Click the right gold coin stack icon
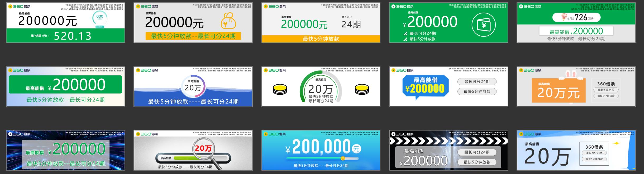The height and width of the screenshot is (174, 644). [362, 89]
